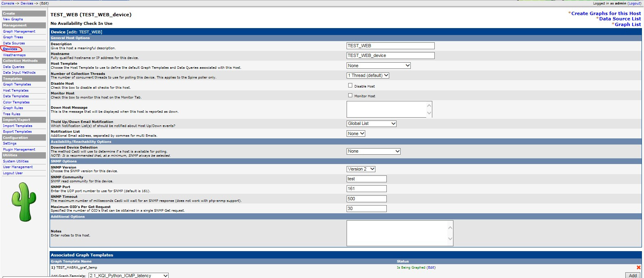Click SNMP Timeout input field
This screenshot has width=644, height=278.
pos(366,199)
